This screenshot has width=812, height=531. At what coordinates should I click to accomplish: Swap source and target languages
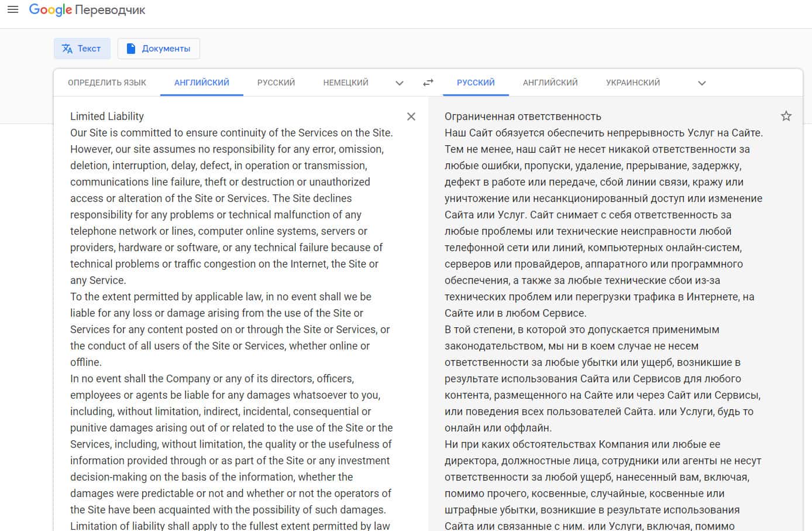428,83
